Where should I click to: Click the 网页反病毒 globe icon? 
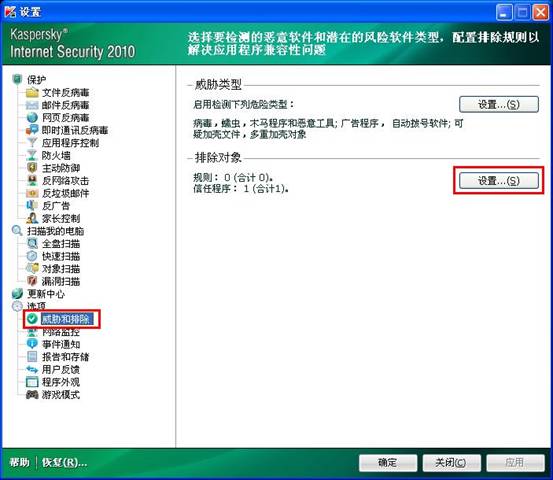coord(32,117)
